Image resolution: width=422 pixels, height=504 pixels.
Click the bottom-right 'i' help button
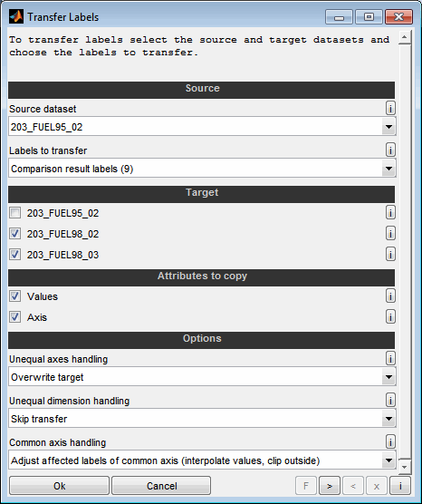click(400, 486)
